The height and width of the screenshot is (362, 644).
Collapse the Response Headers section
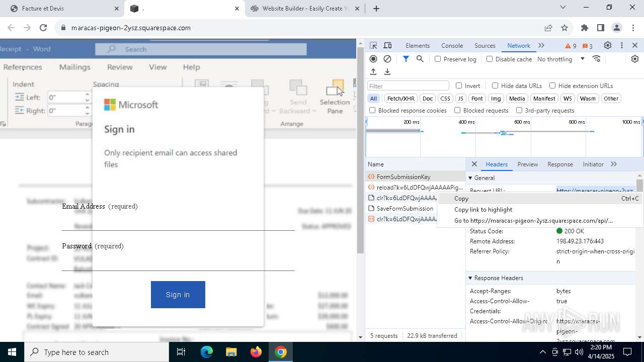(x=470, y=278)
